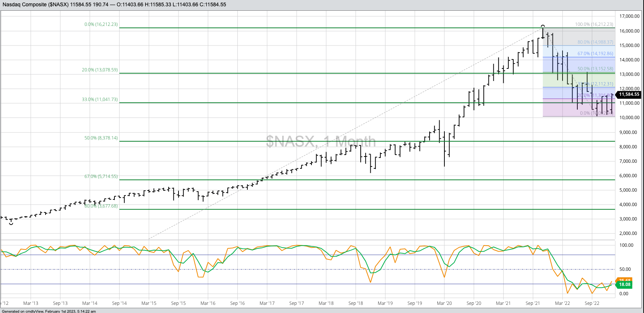Viewport: 644px width, 313px height.
Task: Click the Sep '22 date label
Action: [x=592, y=303]
